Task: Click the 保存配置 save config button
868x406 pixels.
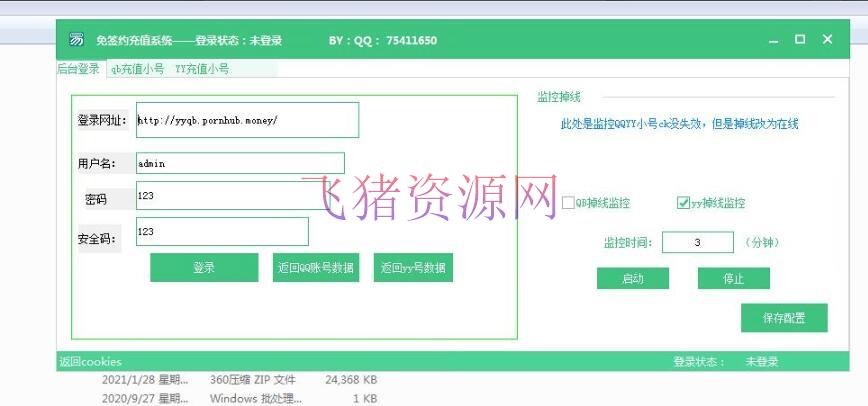Action: (784, 318)
